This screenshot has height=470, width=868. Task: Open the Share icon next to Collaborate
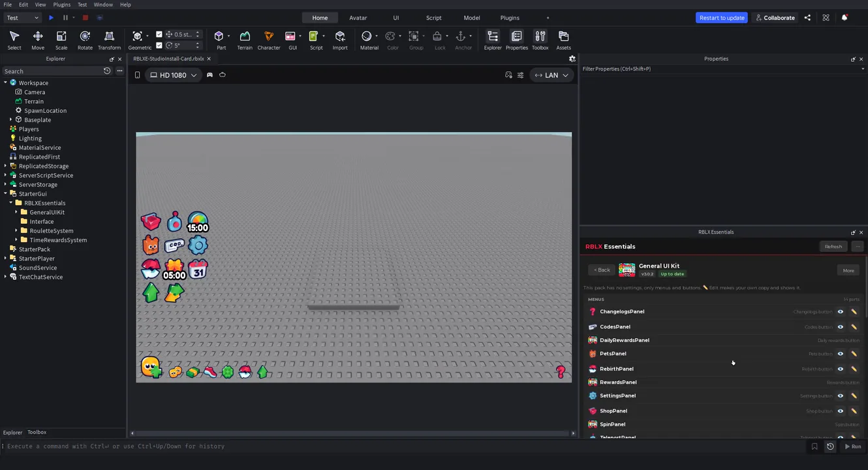tap(807, 18)
